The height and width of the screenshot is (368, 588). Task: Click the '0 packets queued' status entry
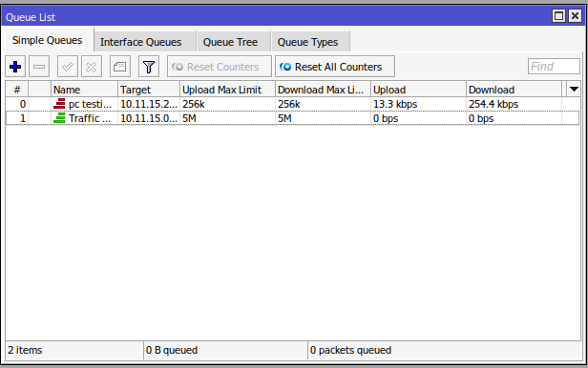pyautogui.click(x=350, y=350)
